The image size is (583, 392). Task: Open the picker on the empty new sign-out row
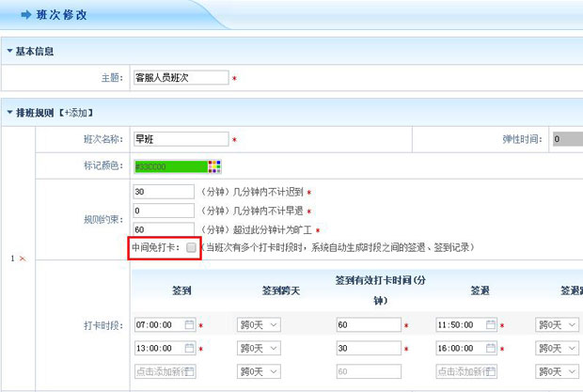(492, 371)
